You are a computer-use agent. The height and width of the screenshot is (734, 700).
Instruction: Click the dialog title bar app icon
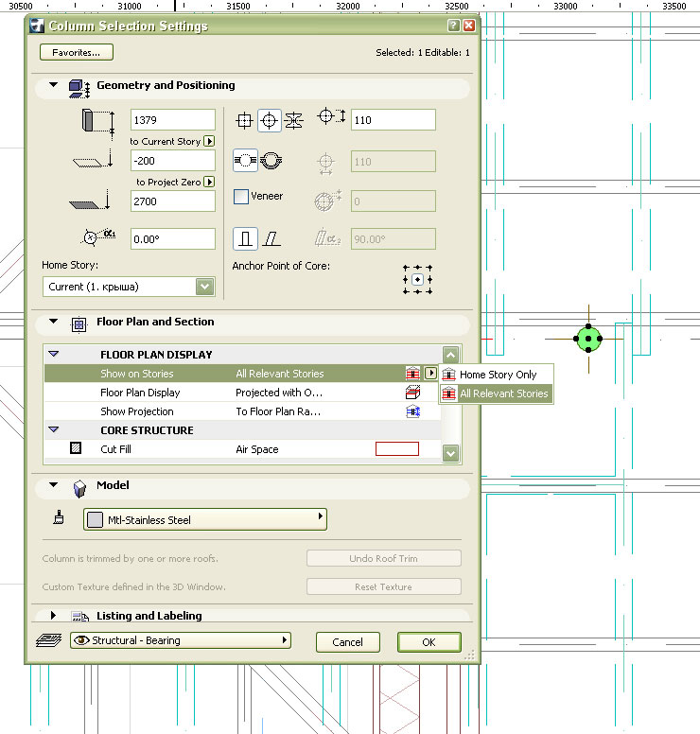[37, 26]
